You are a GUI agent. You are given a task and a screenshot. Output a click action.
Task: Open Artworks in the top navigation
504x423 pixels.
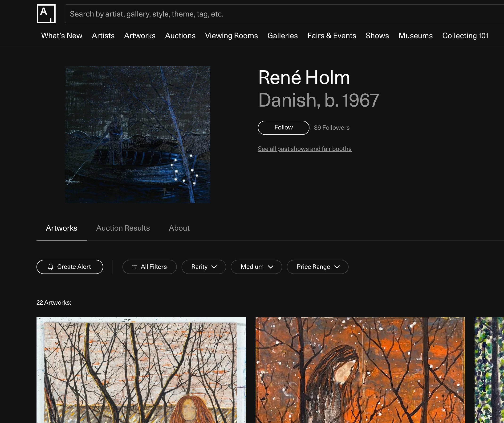click(x=140, y=36)
